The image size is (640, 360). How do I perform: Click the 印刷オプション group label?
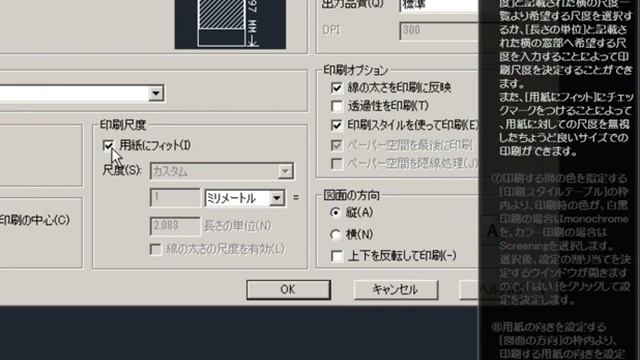[x=356, y=70]
